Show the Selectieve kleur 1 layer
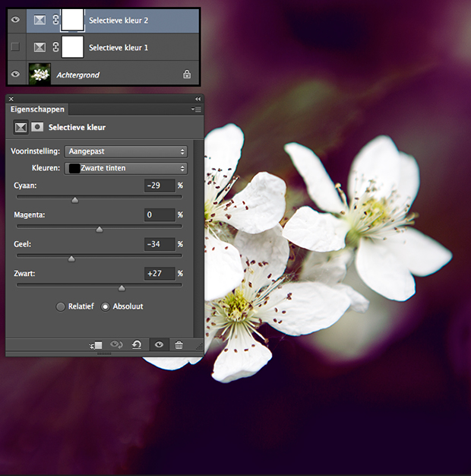Screen dimensions: 471x476 click(15, 46)
